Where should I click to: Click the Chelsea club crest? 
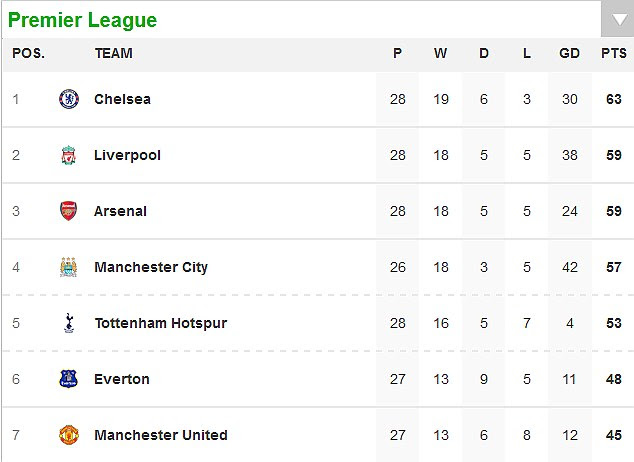click(x=69, y=99)
